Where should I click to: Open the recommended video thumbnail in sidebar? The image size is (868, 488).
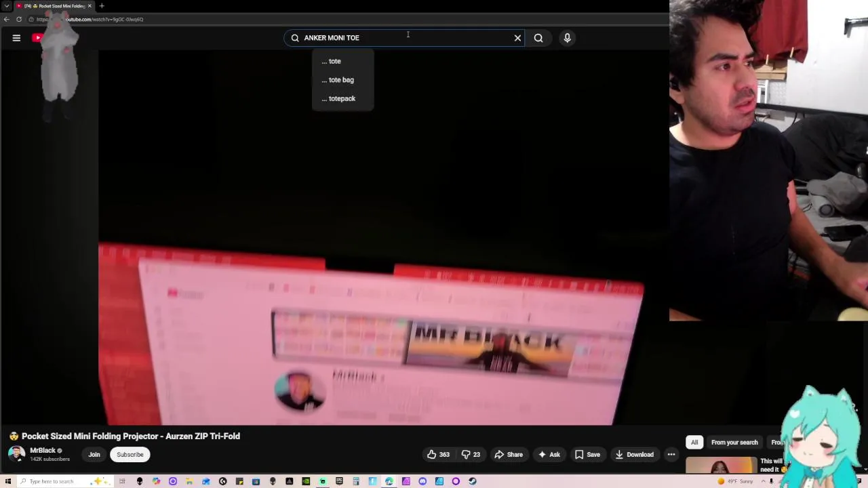(x=721, y=466)
